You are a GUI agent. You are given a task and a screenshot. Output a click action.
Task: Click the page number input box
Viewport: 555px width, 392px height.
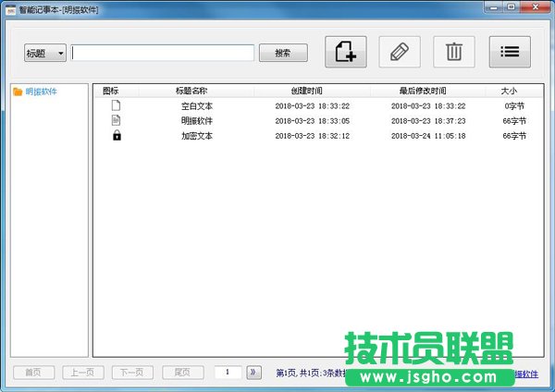tap(228, 373)
